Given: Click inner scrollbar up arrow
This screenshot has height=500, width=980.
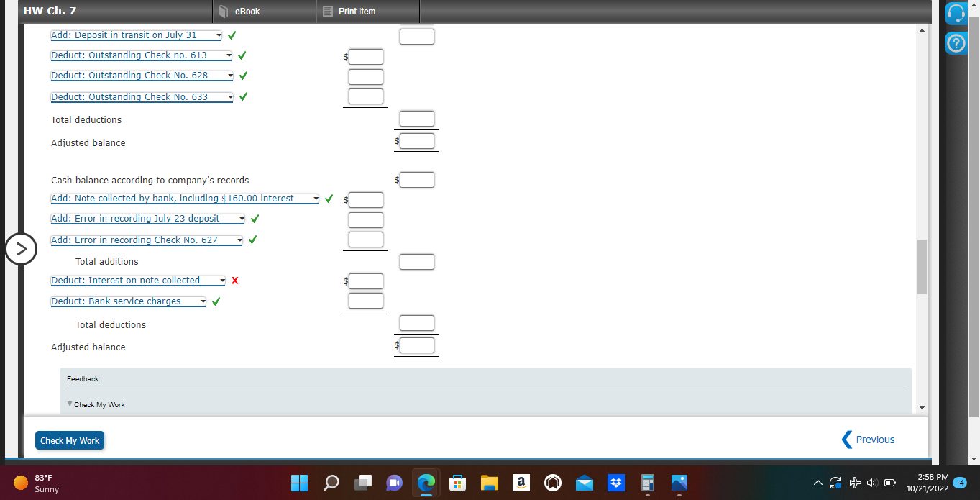Looking at the screenshot, I should (922, 30).
